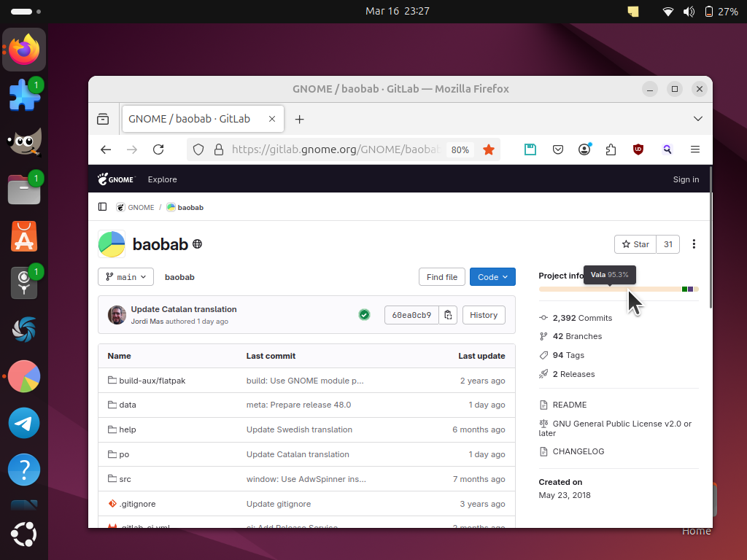747x560 pixels.
Task: Toggle the GitLab sidebar panel
Action: click(x=102, y=206)
